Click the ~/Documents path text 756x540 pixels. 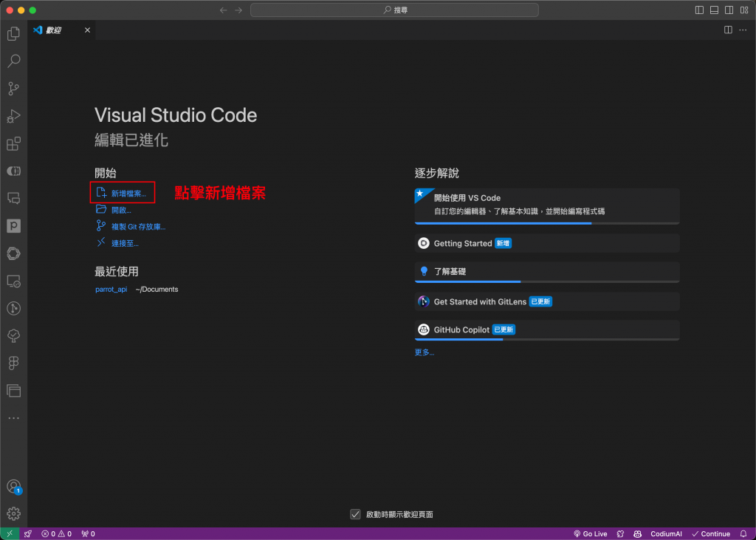(157, 289)
